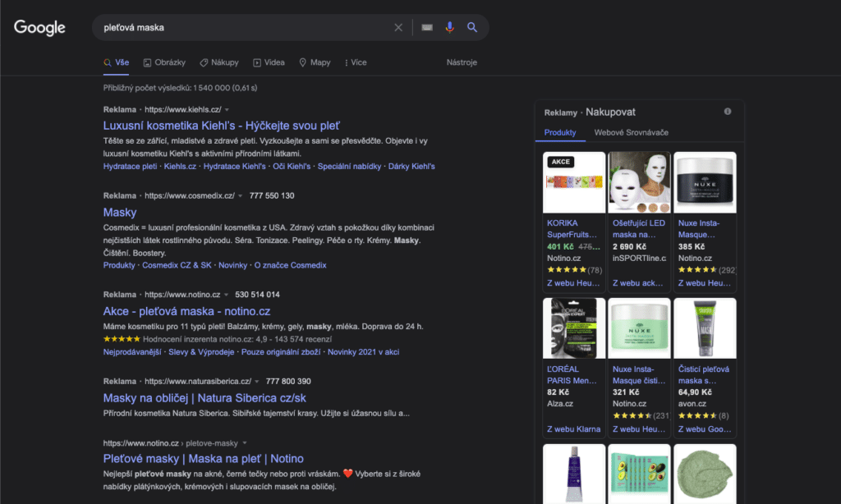Open the Ošetřující LED maska product title

click(x=639, y=229)
